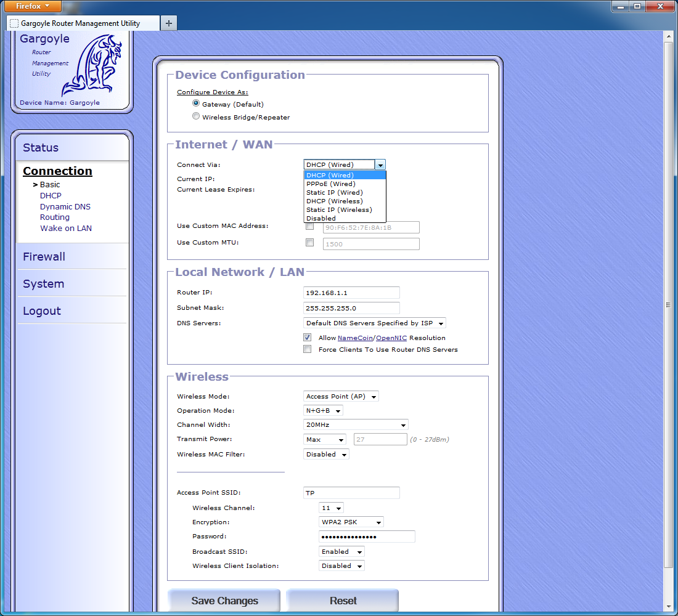Click "(0 - 27dBm)" range text
Viewport: 678px width, 616px height.
(430, 440)
